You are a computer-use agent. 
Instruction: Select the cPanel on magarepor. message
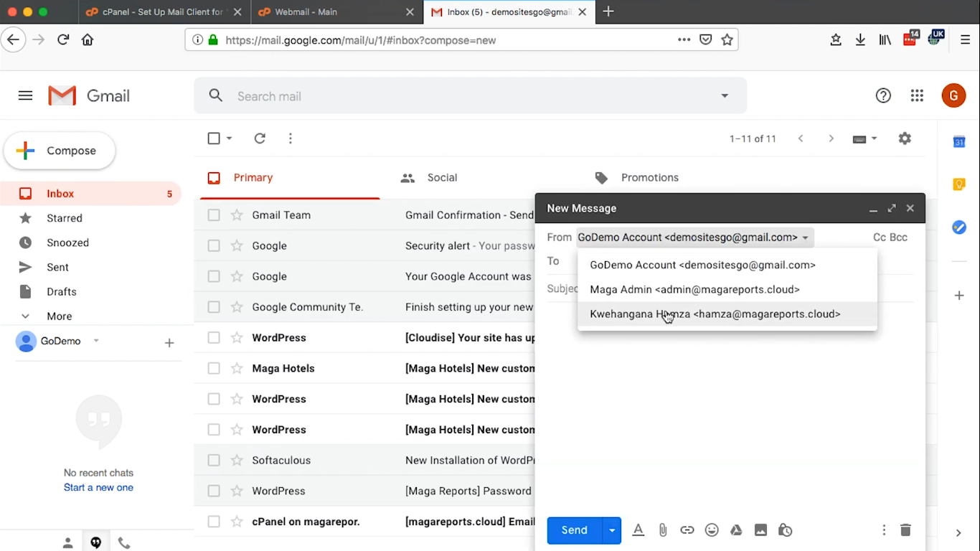[214, 522]
